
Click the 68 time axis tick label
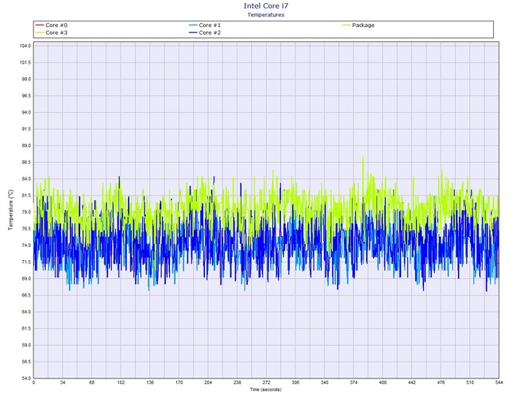92,382
